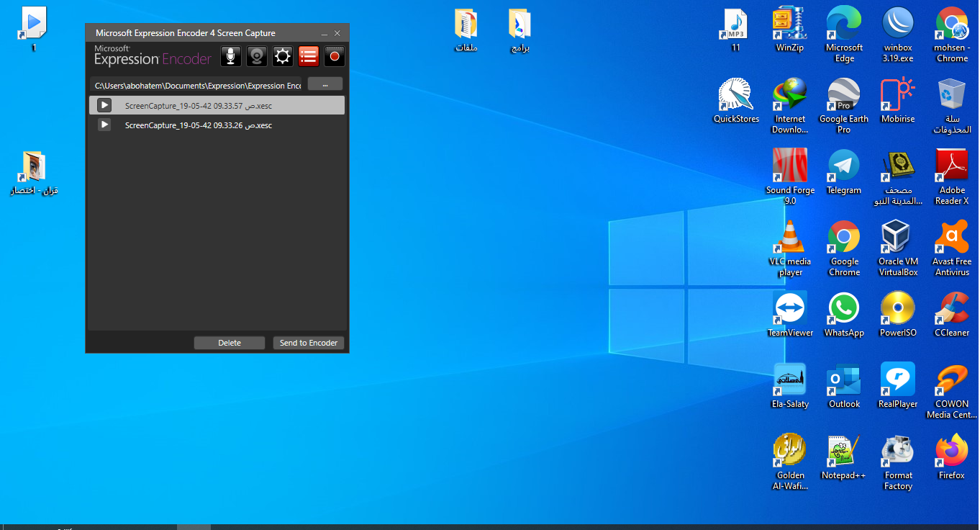Launch Google Earth Pro
The width and height of the screenshot is (980, 530).
coord(844,105)
